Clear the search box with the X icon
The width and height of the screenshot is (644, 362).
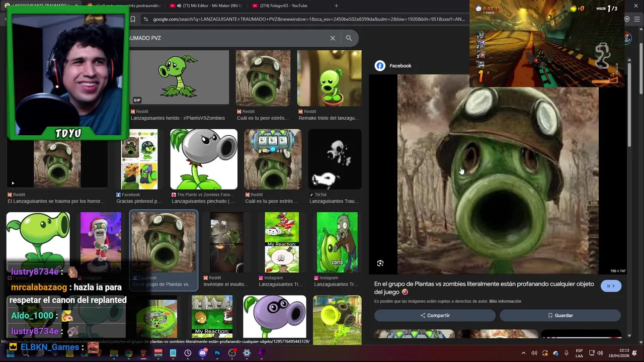pos(333,38)
